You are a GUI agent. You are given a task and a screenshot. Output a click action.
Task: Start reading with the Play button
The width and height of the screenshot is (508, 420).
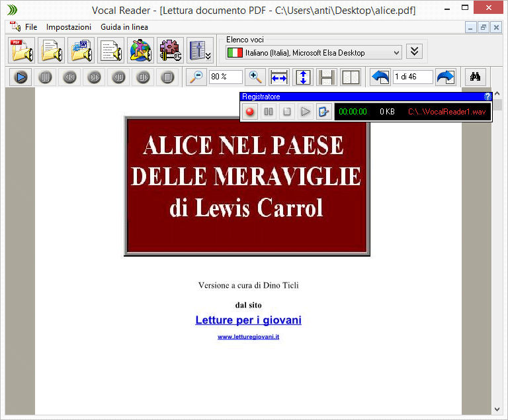(x=21, y=77)
